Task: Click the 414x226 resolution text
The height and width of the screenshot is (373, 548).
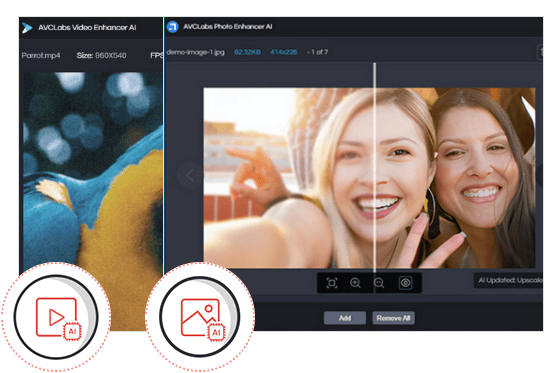Action: tap(283, 52)
